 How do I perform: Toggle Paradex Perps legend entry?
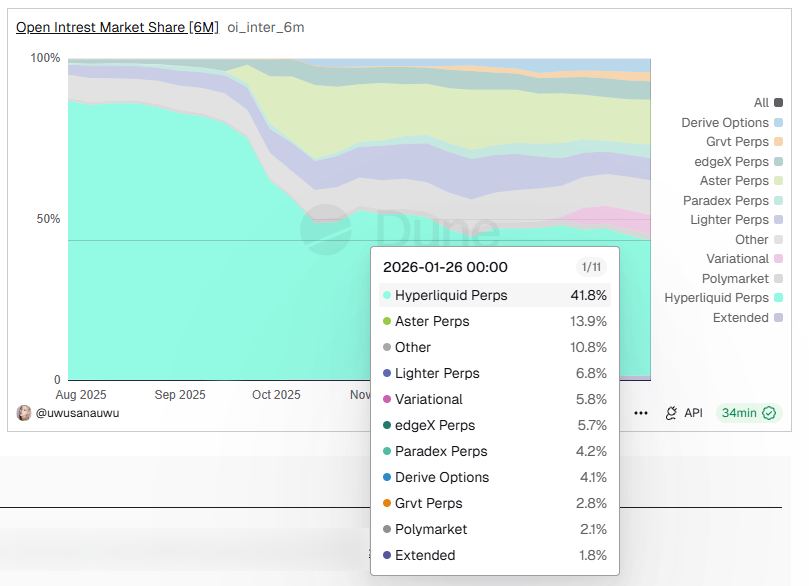tap(733, 201)
